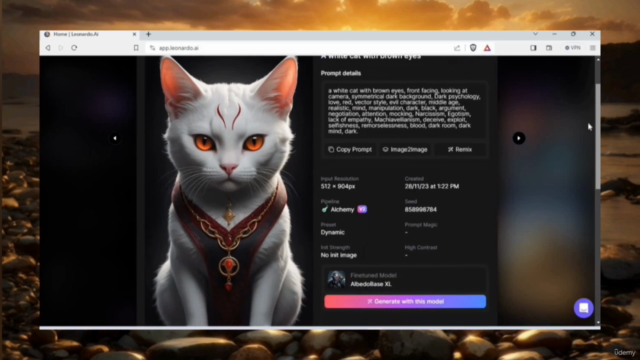The height and width of the screenshot is (360, 640).
Task: Show next image with right arrow
Action: click(x=519, y=138)
